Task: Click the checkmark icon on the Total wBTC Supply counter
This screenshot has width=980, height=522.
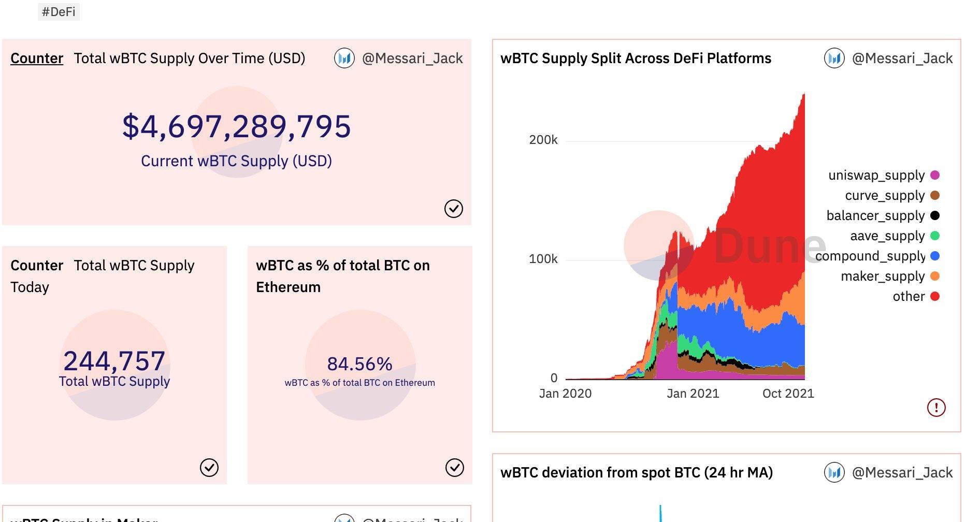Action: tap(454, 209)
